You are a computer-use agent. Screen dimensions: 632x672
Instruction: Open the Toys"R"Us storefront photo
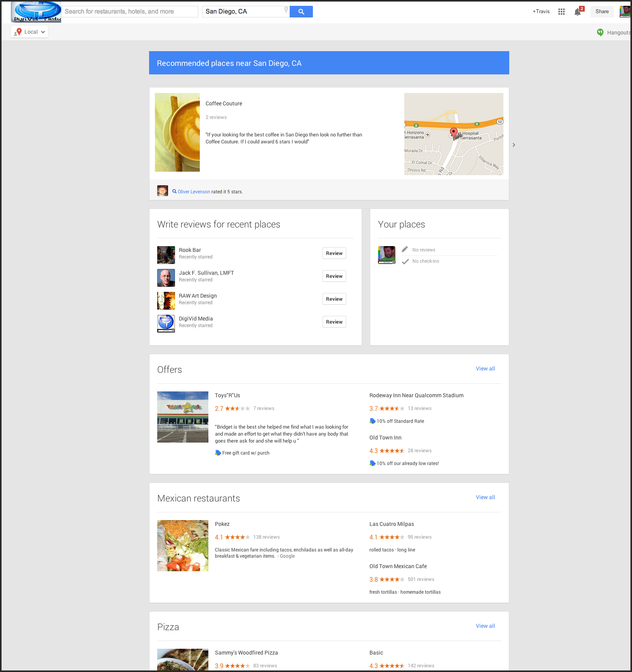tap(183, 417)
